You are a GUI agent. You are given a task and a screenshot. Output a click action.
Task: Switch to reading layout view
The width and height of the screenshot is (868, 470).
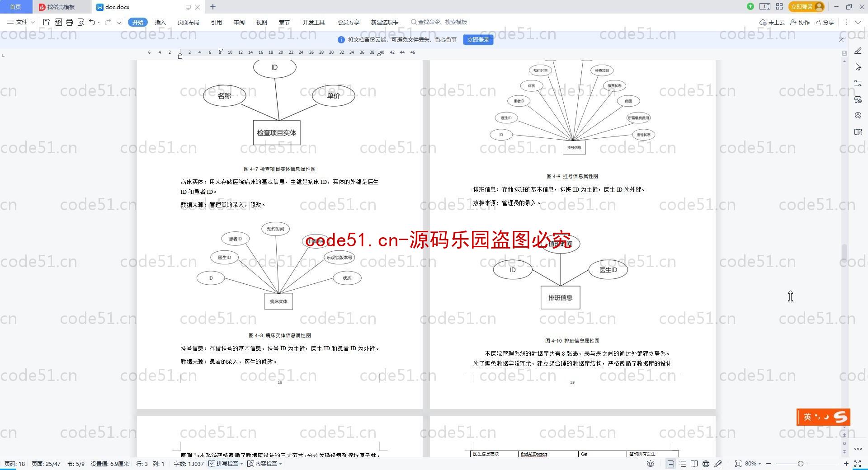click(x=694, y=464)
